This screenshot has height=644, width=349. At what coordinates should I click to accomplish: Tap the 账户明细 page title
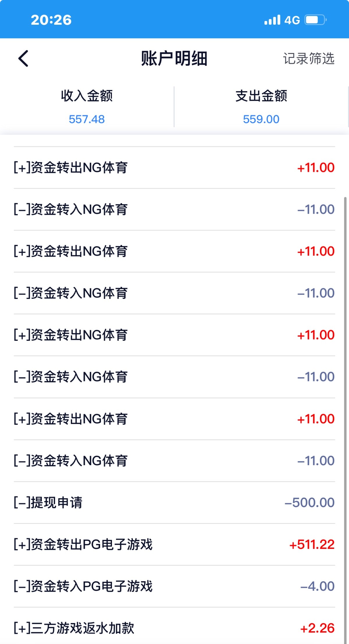(174, 58)
